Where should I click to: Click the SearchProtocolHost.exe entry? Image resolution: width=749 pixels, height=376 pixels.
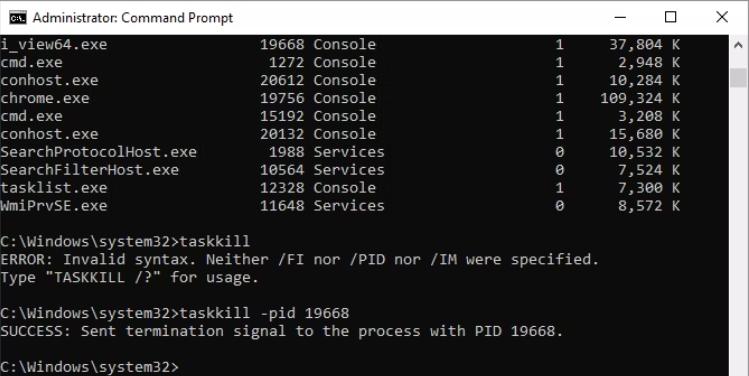tap(98, 152)
